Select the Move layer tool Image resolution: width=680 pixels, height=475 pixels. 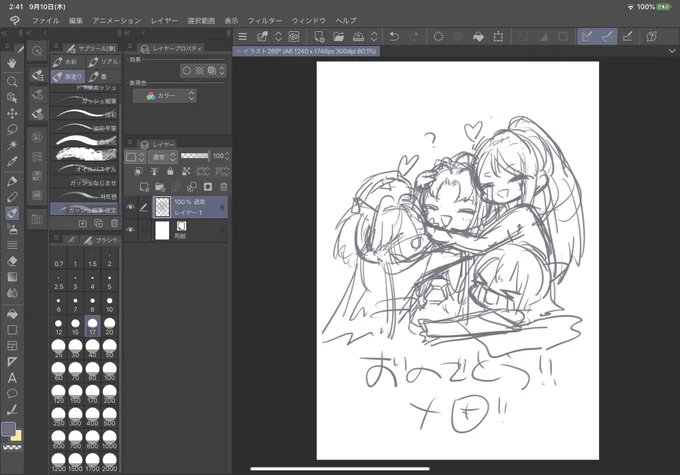[x=12, y=114]
